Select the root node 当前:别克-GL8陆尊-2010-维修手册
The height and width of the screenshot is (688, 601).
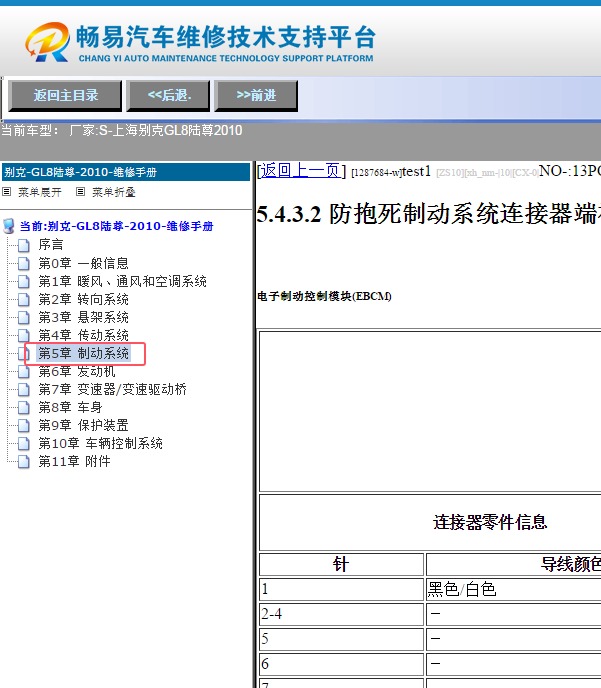(x=117, y=226)
